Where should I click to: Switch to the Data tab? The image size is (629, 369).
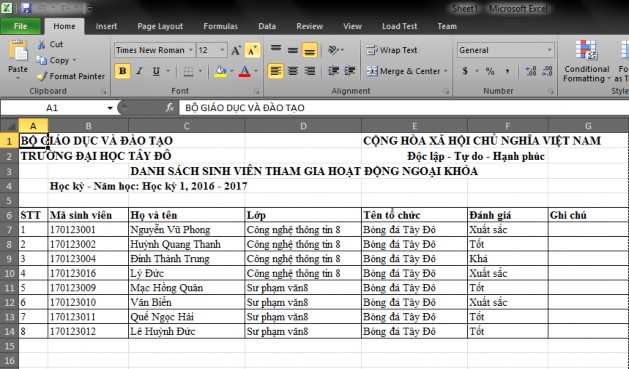(267, 26)
